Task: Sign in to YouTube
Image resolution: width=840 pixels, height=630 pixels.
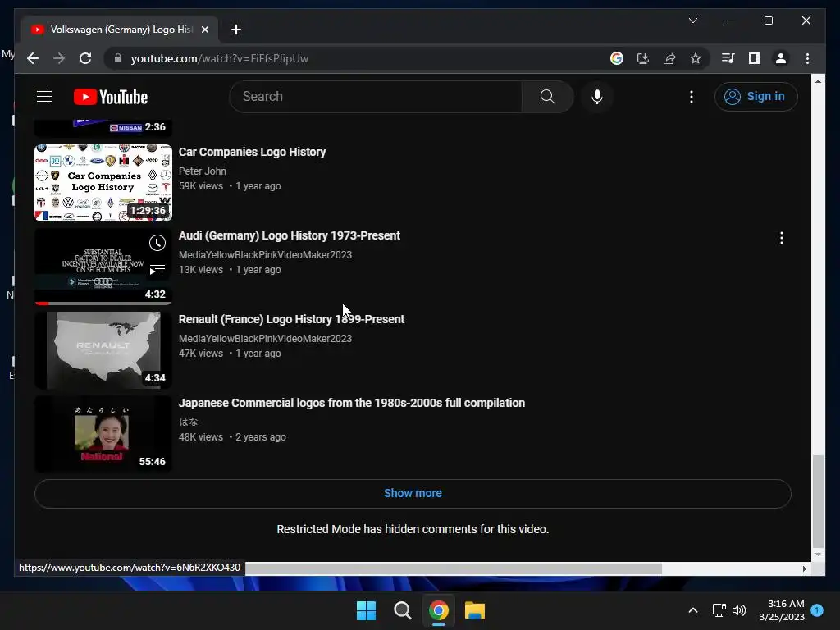Action: 756,97
